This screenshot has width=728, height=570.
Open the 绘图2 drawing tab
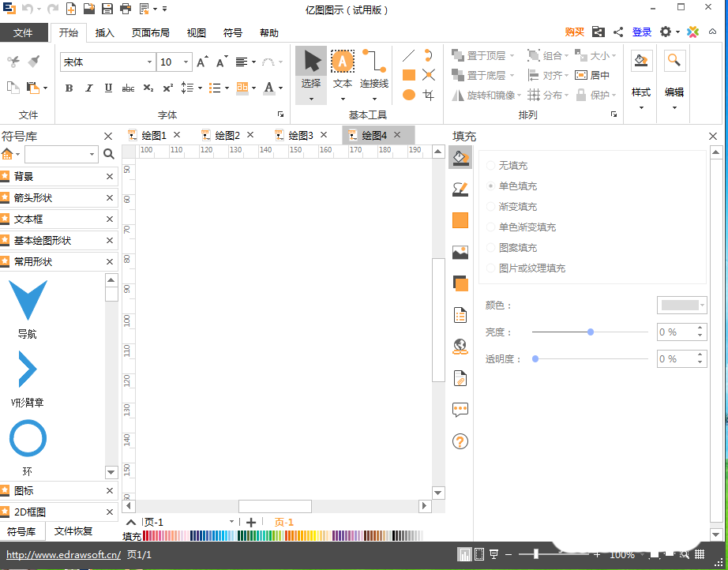point(228,135)
